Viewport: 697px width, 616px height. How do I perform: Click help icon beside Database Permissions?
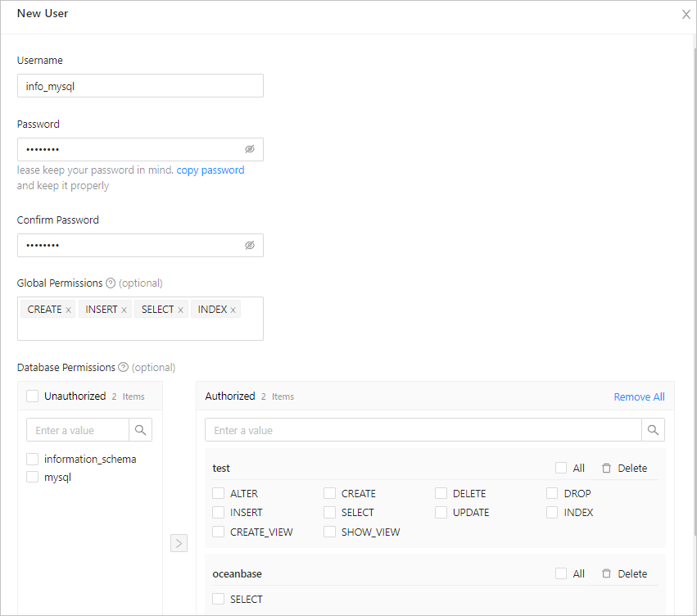[x=123, y=368]
